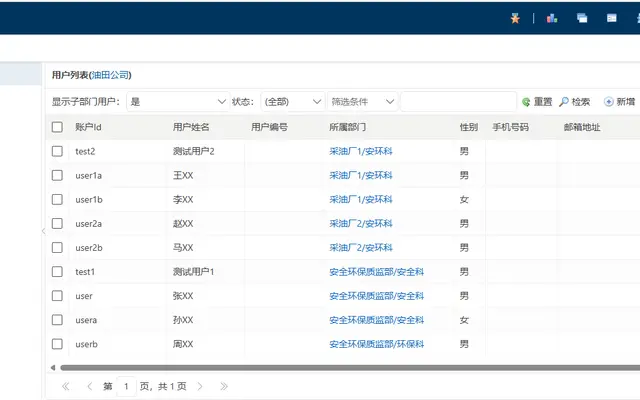
Task: Click the 邮箱地址 column header
Action: tap(582, 127)
